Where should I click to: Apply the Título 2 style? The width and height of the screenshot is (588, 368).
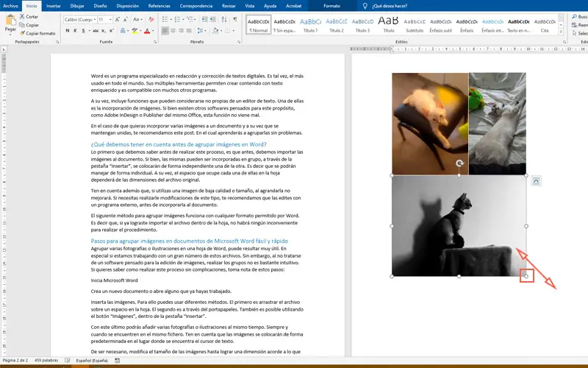click(337, 25)
